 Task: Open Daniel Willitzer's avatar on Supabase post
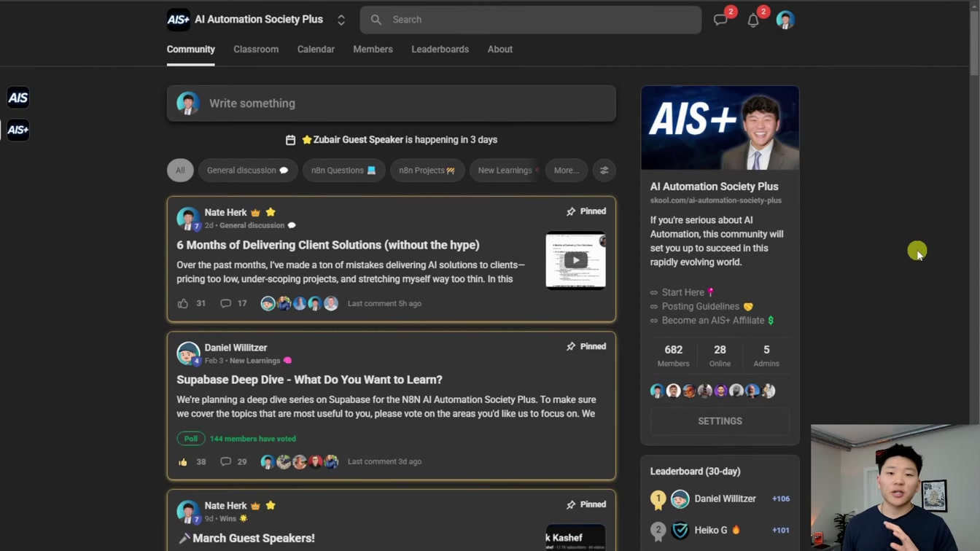coord(188,353)
